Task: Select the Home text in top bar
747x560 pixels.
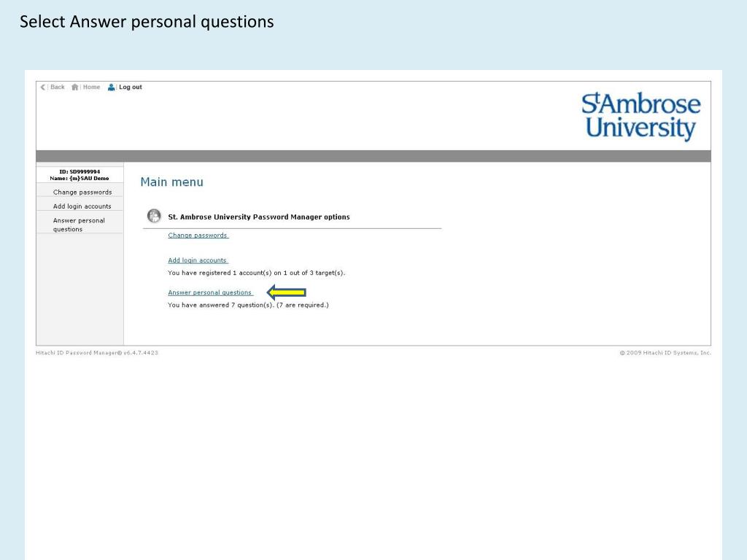Action: (91, 87)
